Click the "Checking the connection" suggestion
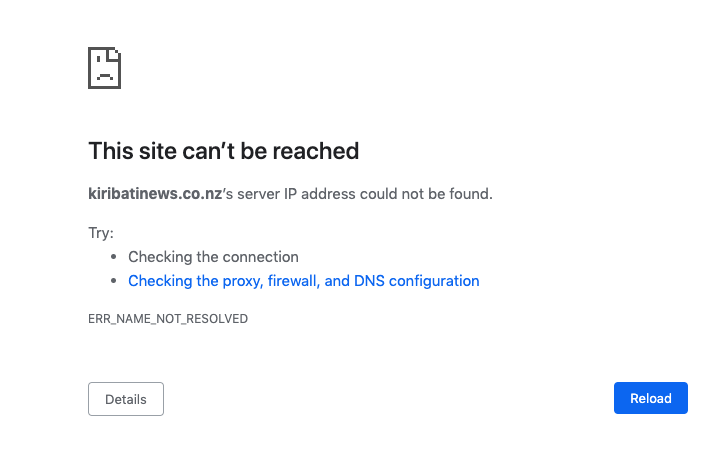The width and height of the screenshot is (714, 460). (213, 257)
